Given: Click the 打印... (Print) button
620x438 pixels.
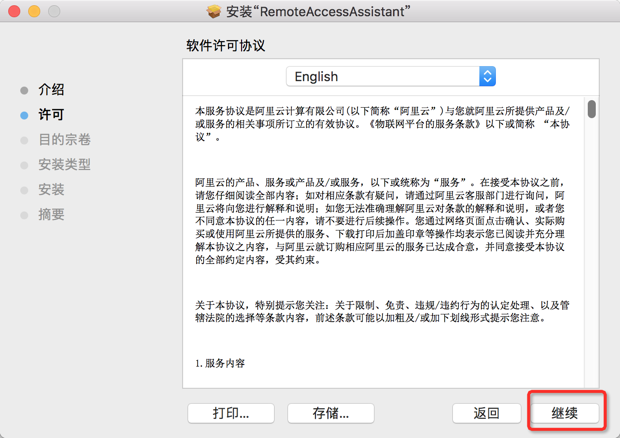Looking at the screenshot, I should point(231,413).
